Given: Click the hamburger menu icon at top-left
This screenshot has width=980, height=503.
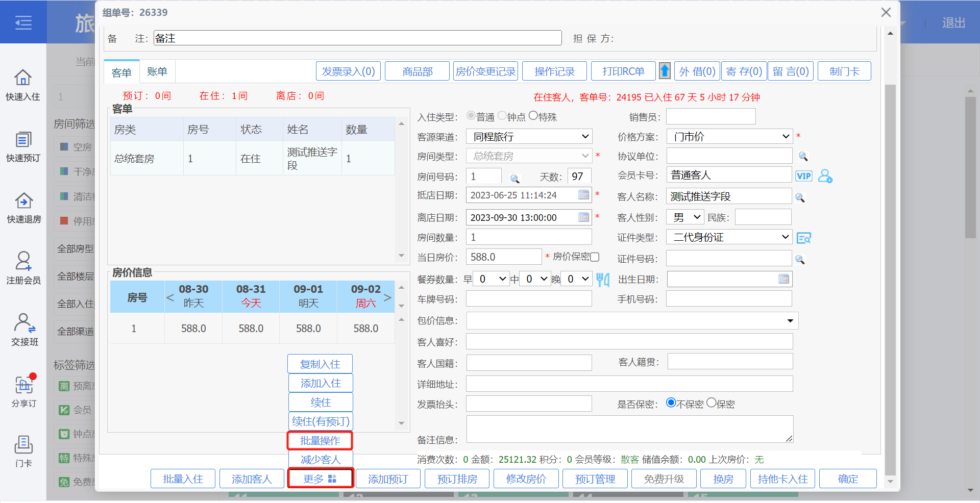Looking at the screenshot, I should point(23,22).
